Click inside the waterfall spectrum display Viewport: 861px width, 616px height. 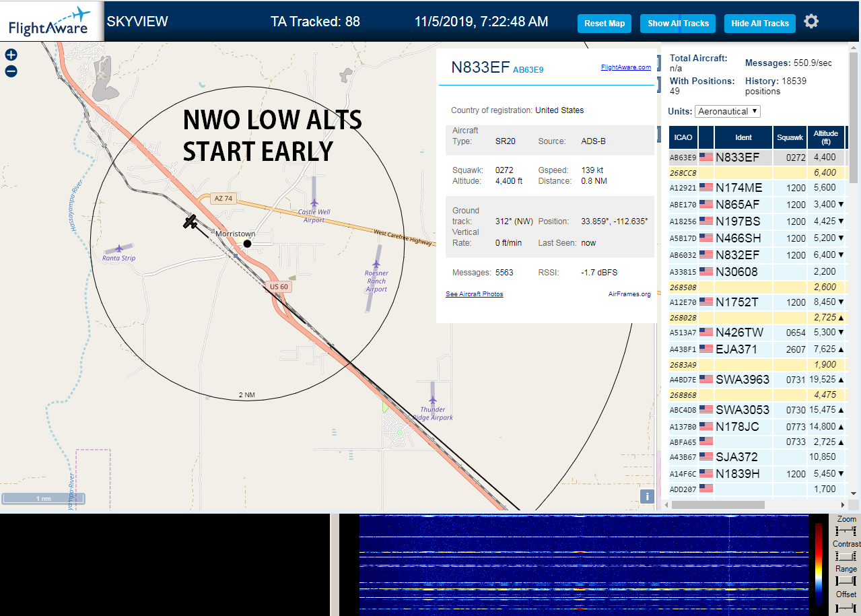(x=584, y=565)
